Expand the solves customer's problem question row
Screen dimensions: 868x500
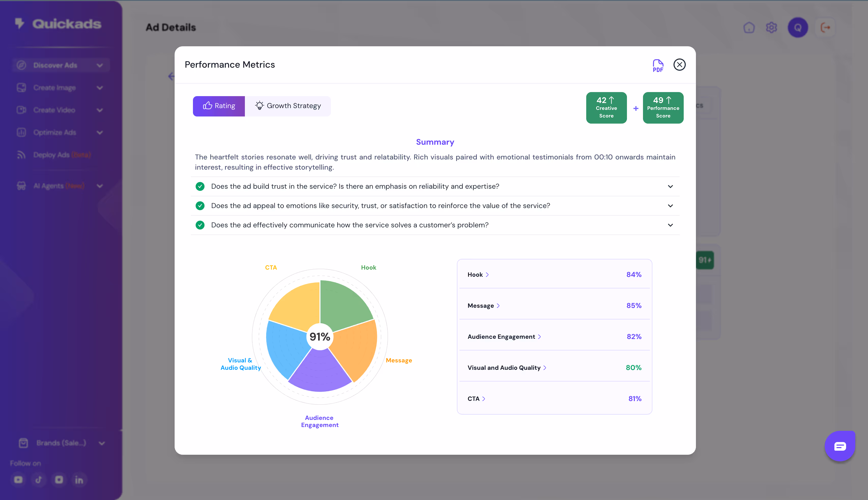(435, 225)
